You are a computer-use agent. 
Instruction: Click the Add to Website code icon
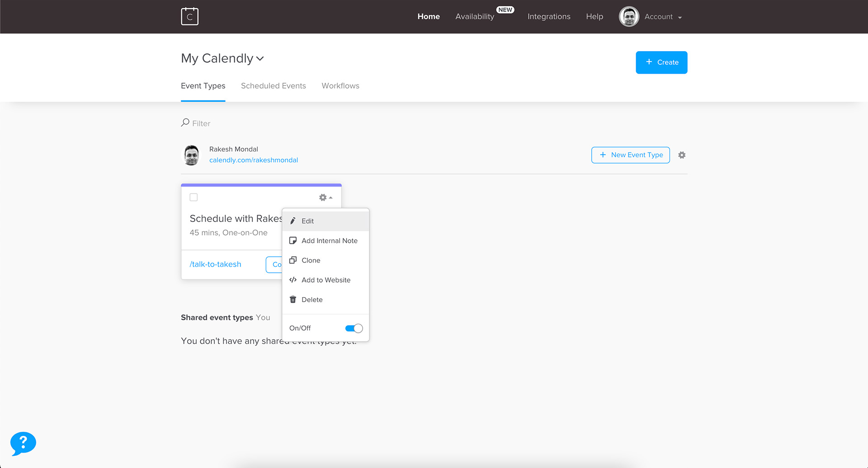point(293,280)
